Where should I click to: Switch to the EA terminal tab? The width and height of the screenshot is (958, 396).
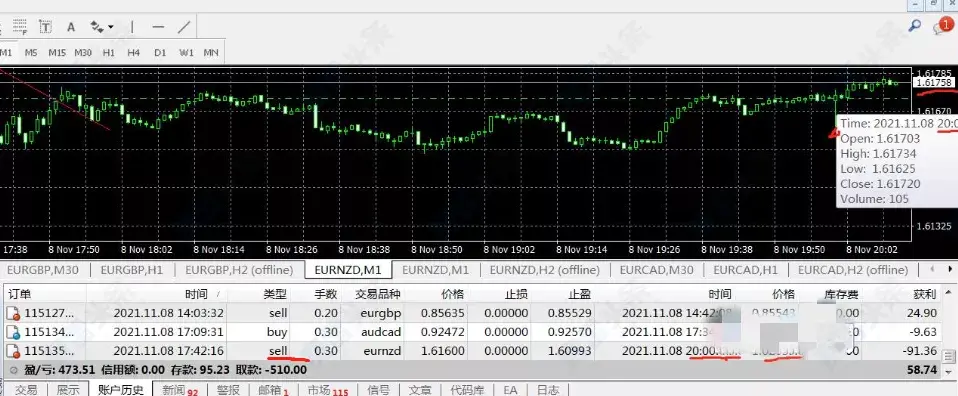pos(510,390)
